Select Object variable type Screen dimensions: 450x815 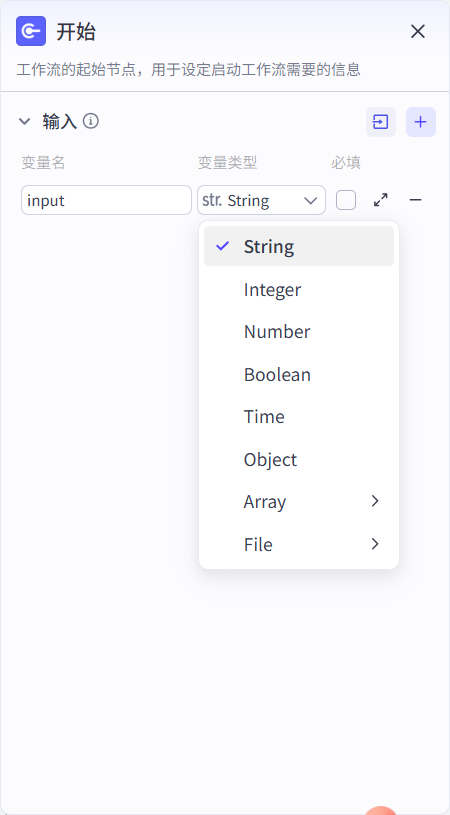pos(299,459)
